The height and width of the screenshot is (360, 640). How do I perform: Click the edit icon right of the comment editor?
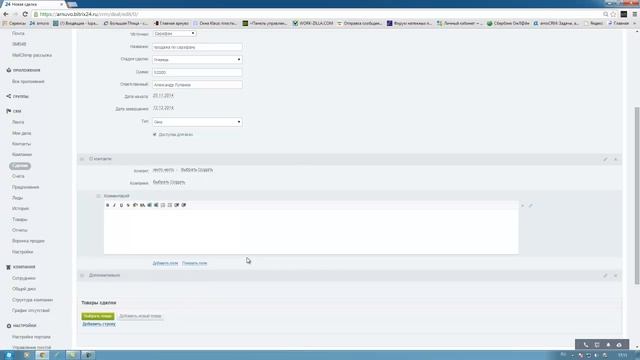pos(531,206)
